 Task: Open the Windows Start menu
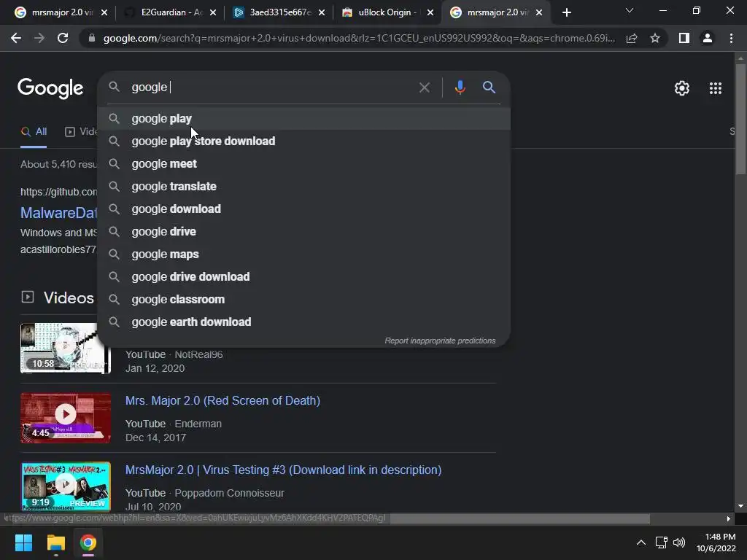23,542
